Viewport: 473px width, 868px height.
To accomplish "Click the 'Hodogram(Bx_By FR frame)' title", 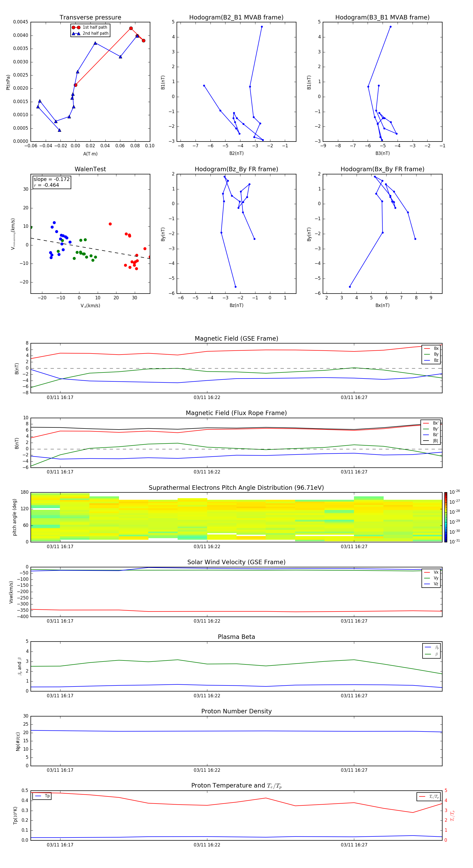I will [x=382, y=169].
